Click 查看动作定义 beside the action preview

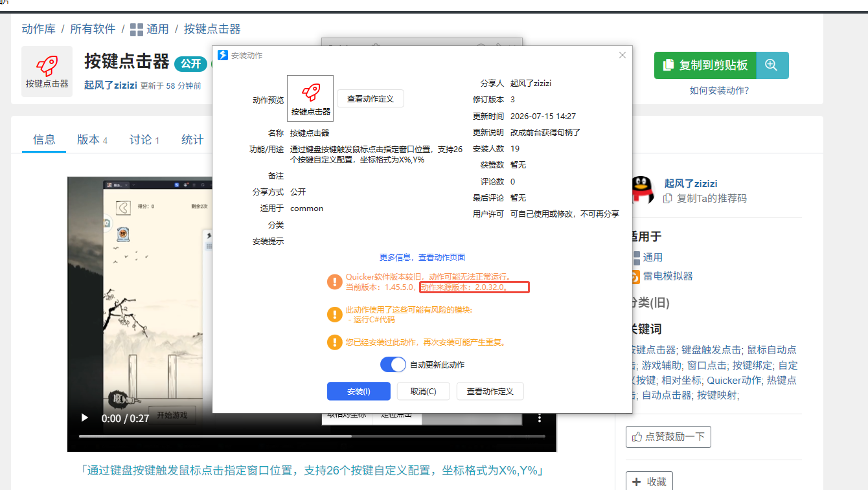(x=371, y=99)
